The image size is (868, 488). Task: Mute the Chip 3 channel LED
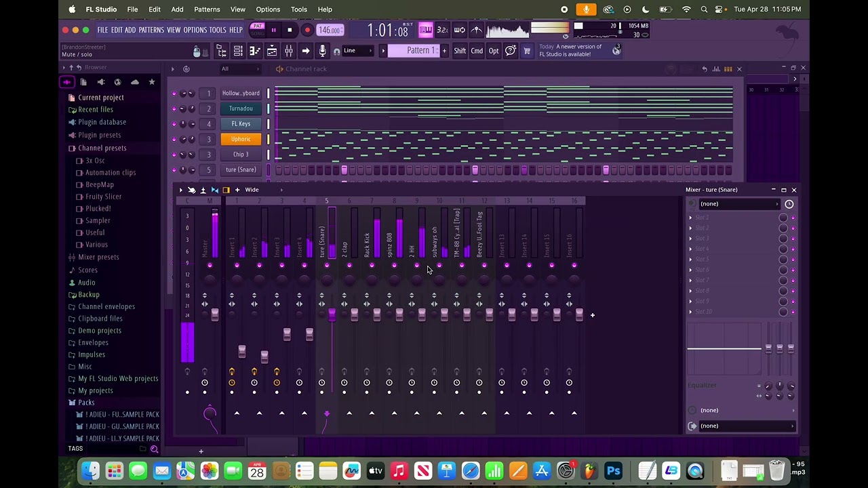coord(174,155)
